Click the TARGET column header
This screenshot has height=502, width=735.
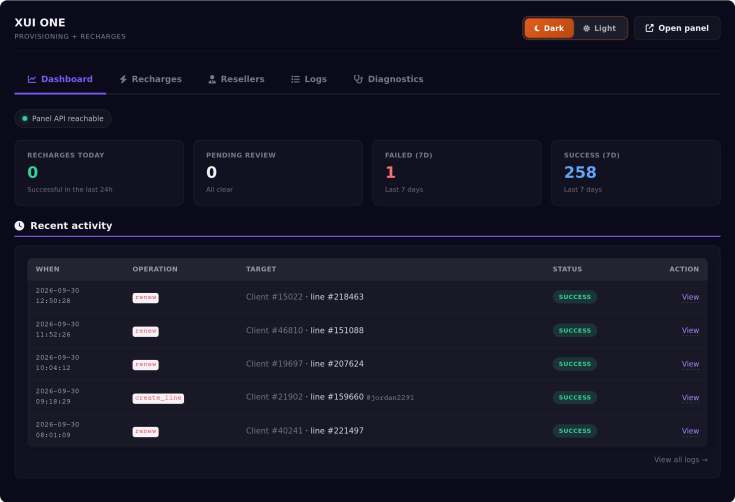click(261, 270)
